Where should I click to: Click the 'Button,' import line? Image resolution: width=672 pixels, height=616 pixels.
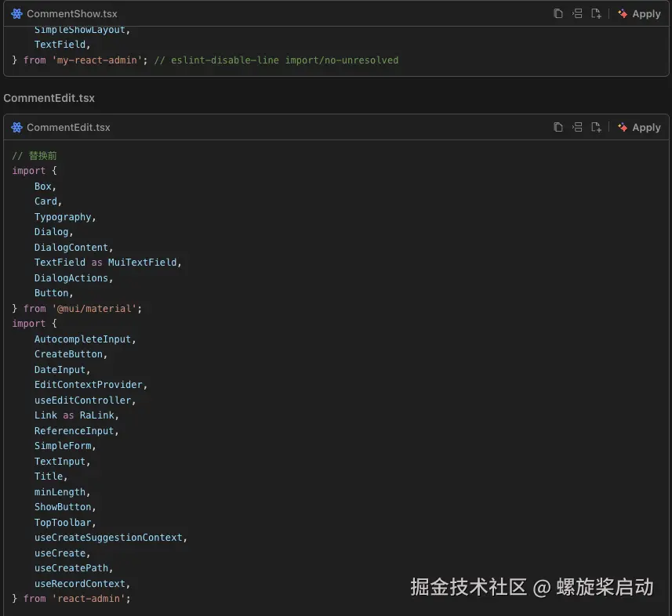[x=53, y=293]
